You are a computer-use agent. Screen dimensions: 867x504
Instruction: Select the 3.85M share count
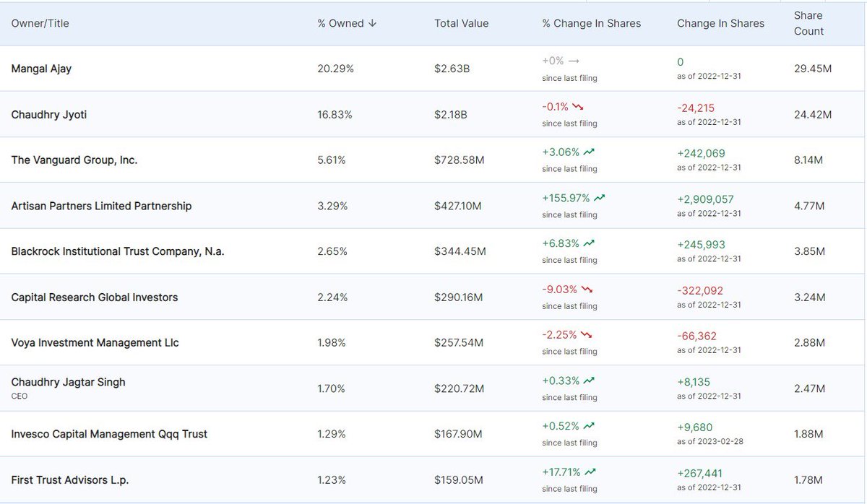[x=808, y=251]
